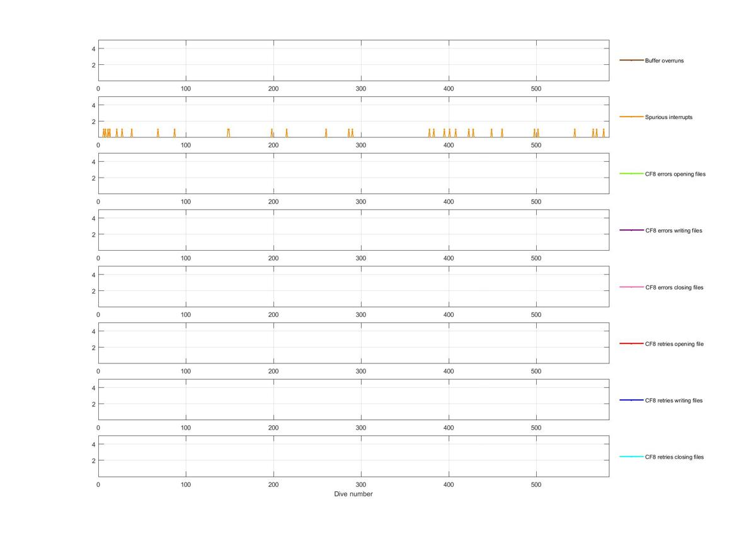The image size is (756, 536).
Task: Click the Spurious interrupts legend label
Action: tap(668, 117)
